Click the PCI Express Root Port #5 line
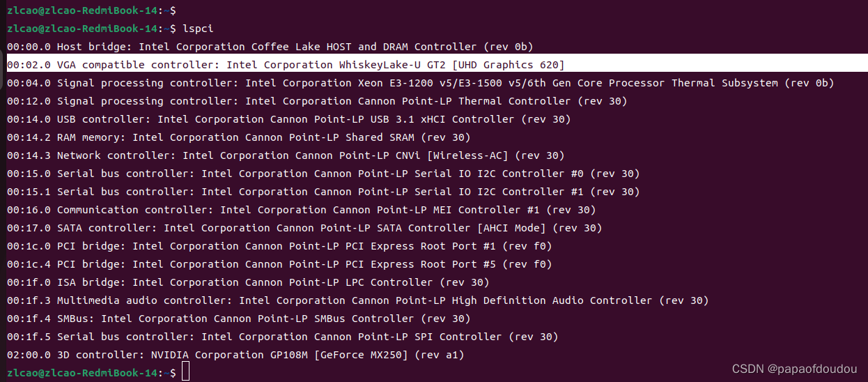Image resolution: width=868 pixels, height=382 pixels. tap(279, 264)
